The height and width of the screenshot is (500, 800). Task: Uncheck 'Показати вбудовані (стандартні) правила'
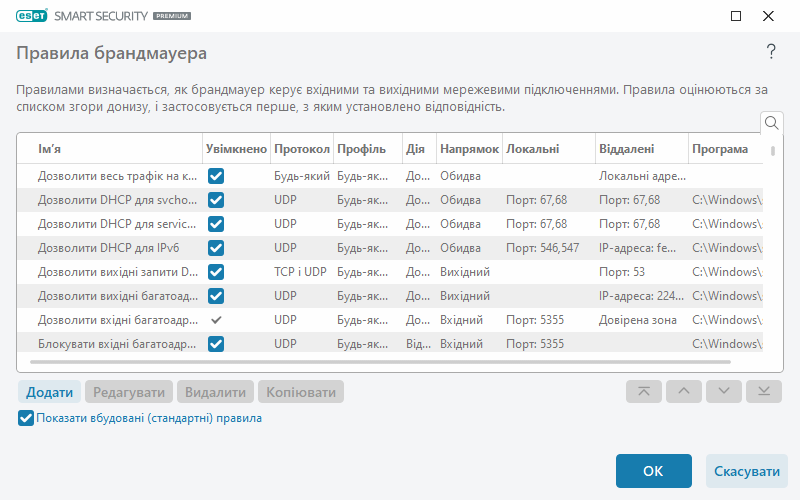coord(26,418)
